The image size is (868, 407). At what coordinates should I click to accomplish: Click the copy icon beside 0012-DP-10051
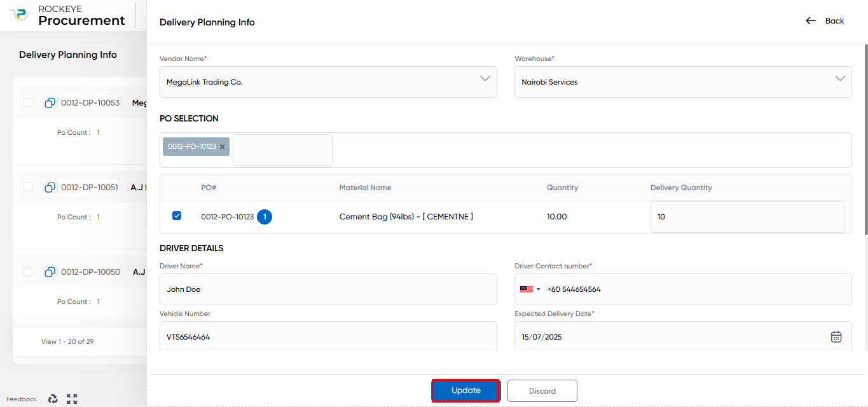(50, 187)
